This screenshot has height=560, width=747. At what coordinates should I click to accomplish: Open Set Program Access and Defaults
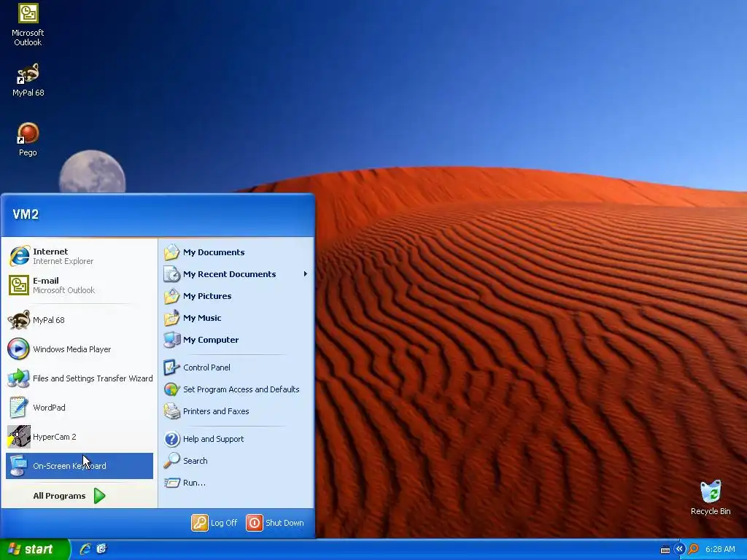click(236, 389)
